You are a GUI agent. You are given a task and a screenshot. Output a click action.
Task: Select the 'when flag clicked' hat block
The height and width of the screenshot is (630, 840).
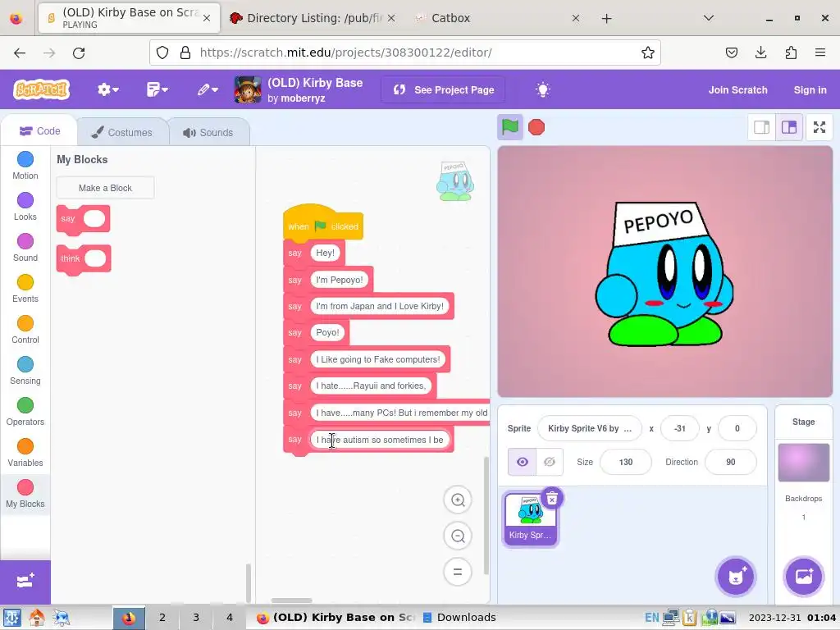point(323,223)
